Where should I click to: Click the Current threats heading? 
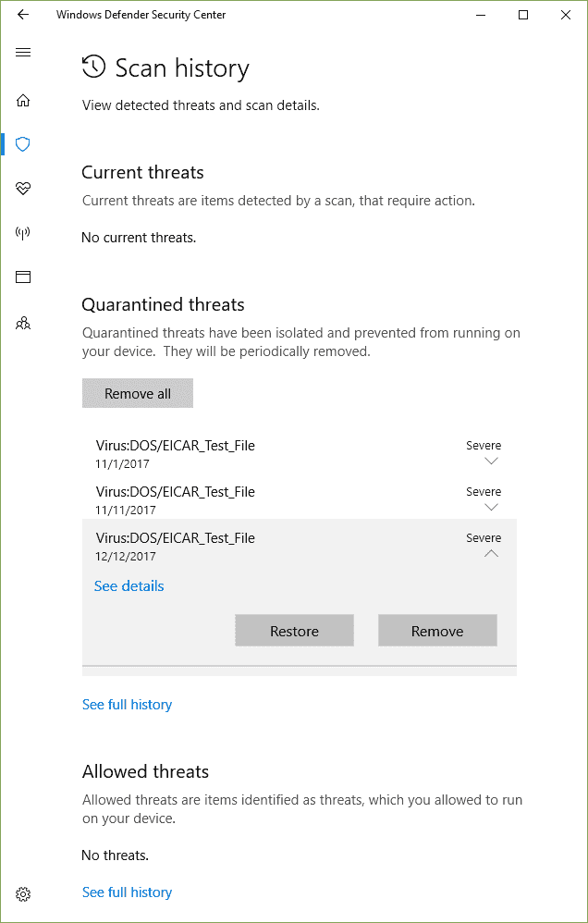click(142, 172)
